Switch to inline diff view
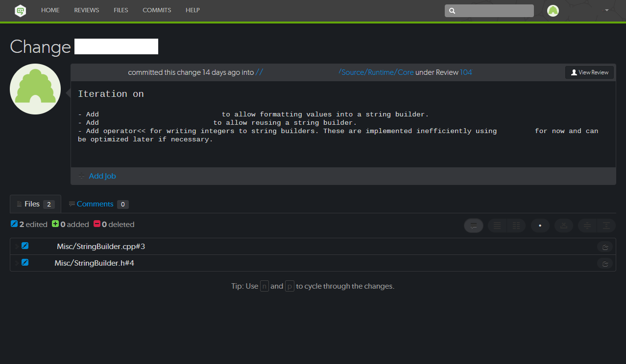Screen dimensions: 626x364 point(497,226)
